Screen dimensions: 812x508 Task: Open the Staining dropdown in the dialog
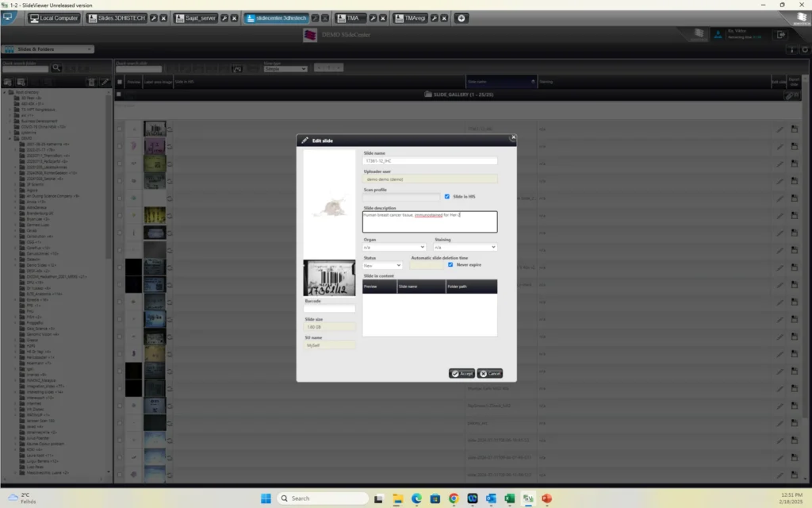465,248
